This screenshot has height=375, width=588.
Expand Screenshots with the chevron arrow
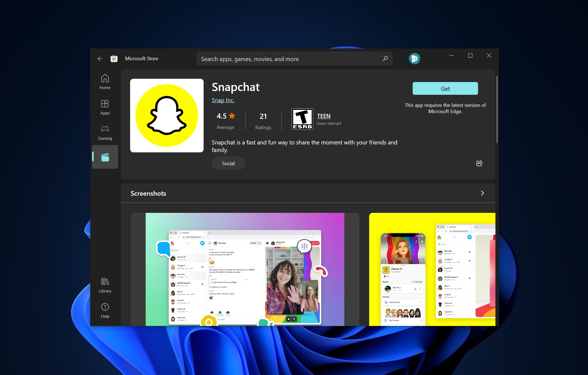[482, 193]
